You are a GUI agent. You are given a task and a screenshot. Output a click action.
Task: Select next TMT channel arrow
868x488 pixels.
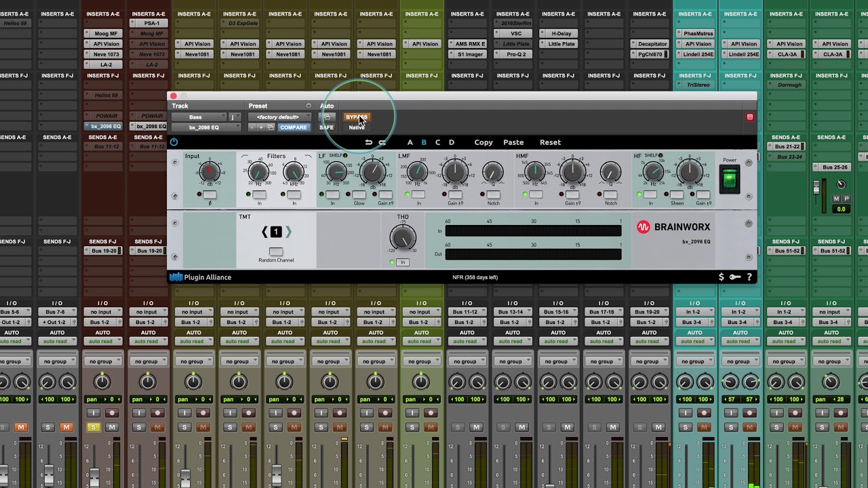click(x=288, y=232)
